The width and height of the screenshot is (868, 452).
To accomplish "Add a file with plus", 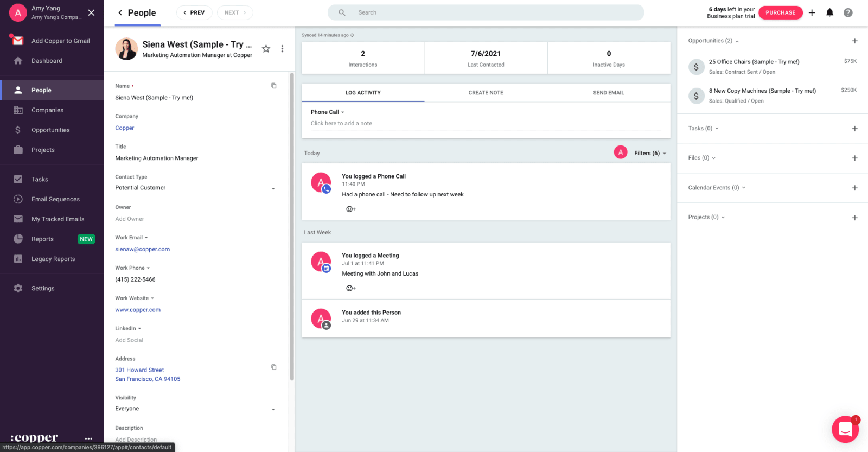I will click(x=855, y=158).
